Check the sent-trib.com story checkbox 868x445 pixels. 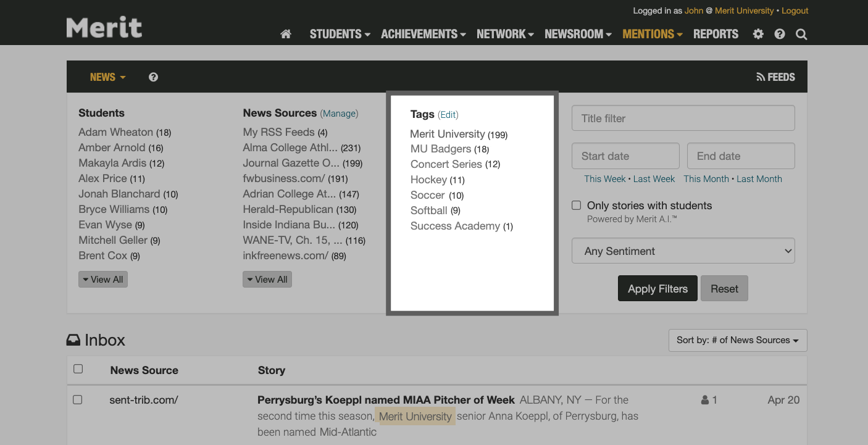point(78,400)
